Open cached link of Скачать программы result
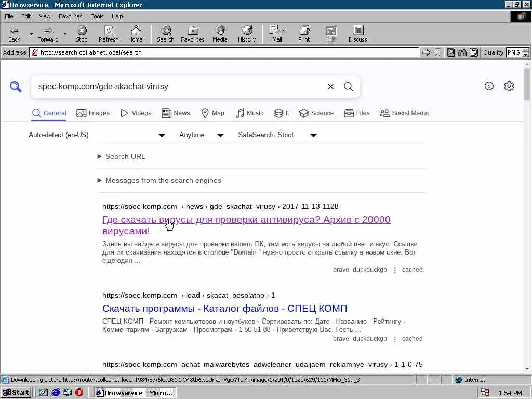 point(412,339)
